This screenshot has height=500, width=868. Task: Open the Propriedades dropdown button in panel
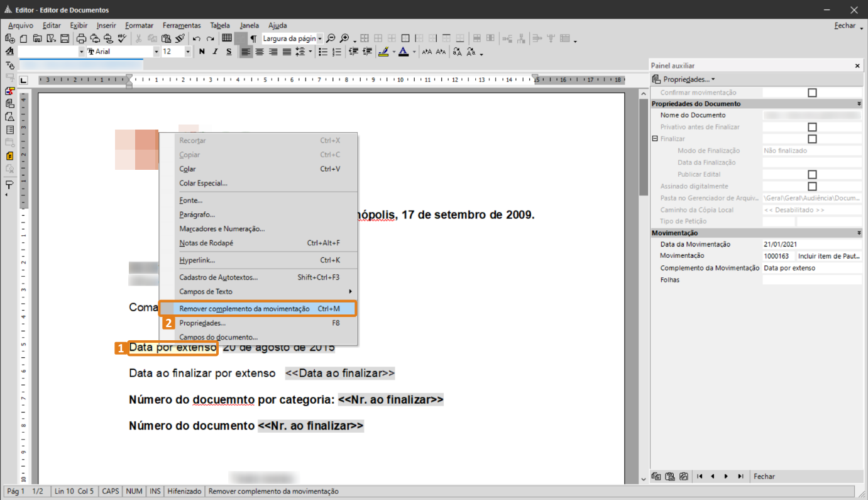(x=684, y=79)
